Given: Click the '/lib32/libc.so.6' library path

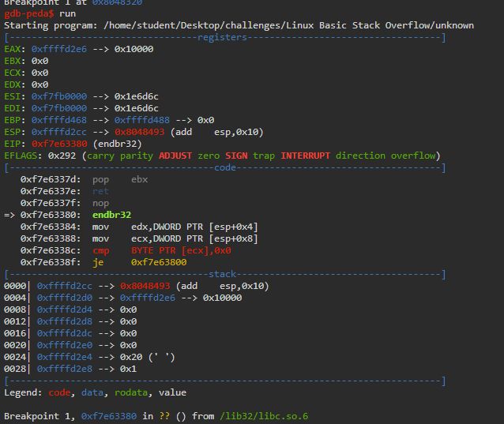Looking at the screenshot, I should tap(264, 416).
